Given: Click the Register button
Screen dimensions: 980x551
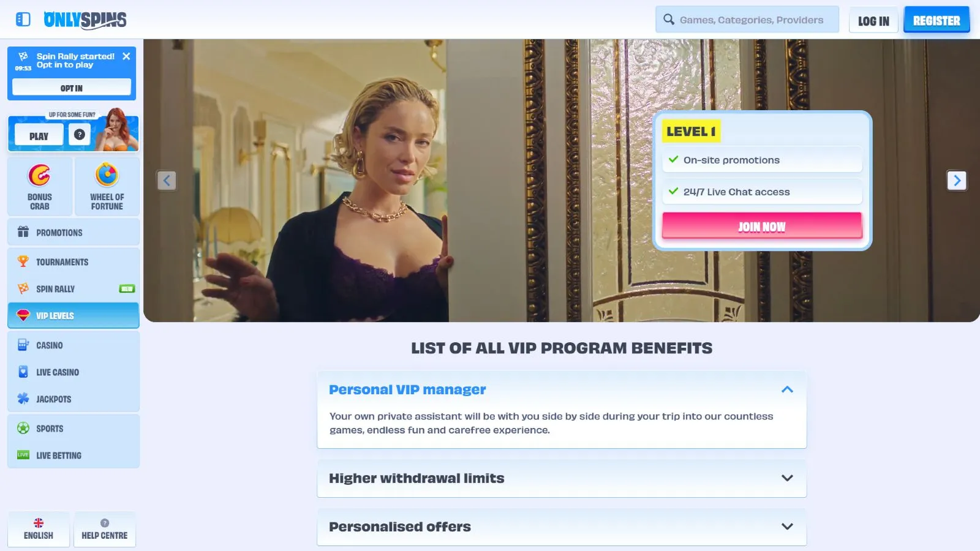Looking at the screenshot, I should pyautogui.click(x=937, y=20).
